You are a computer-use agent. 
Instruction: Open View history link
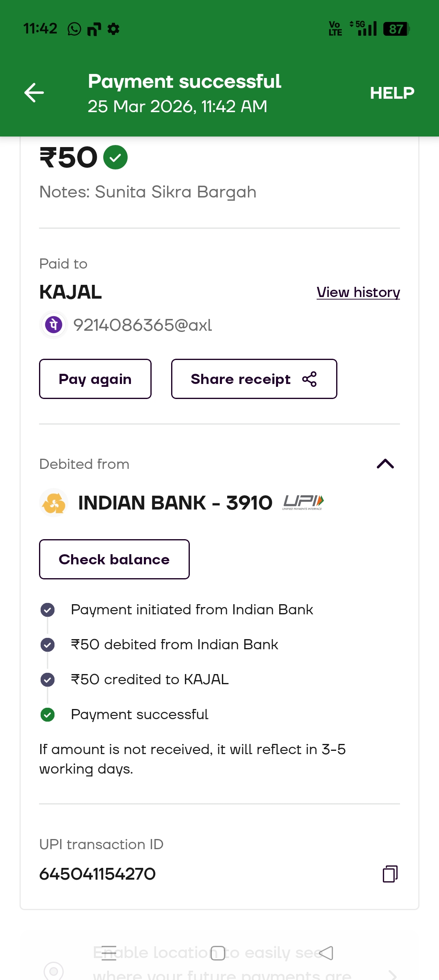[x=358, y=292]
